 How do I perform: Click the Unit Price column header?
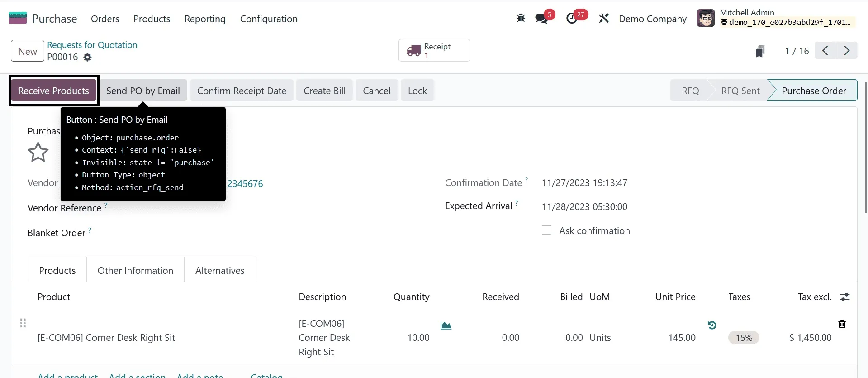[x=675, y=297]
